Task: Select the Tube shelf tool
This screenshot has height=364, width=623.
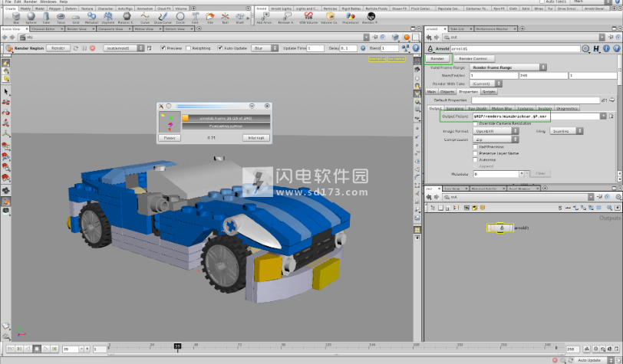Action: pos(46,18)
